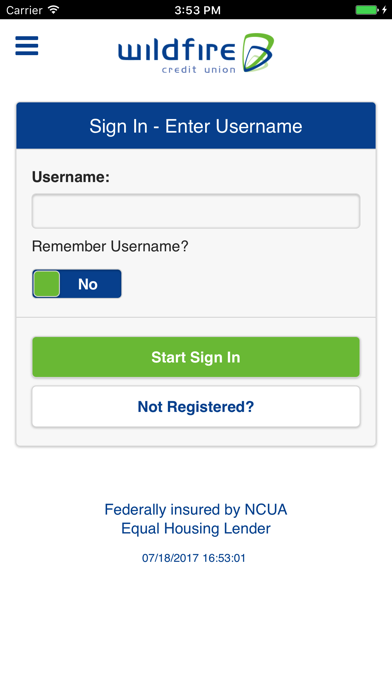This screenshot has width=392, height=696.
Task: Tap the 'Sign In - Enter Username' header bar
Action: 196,126
